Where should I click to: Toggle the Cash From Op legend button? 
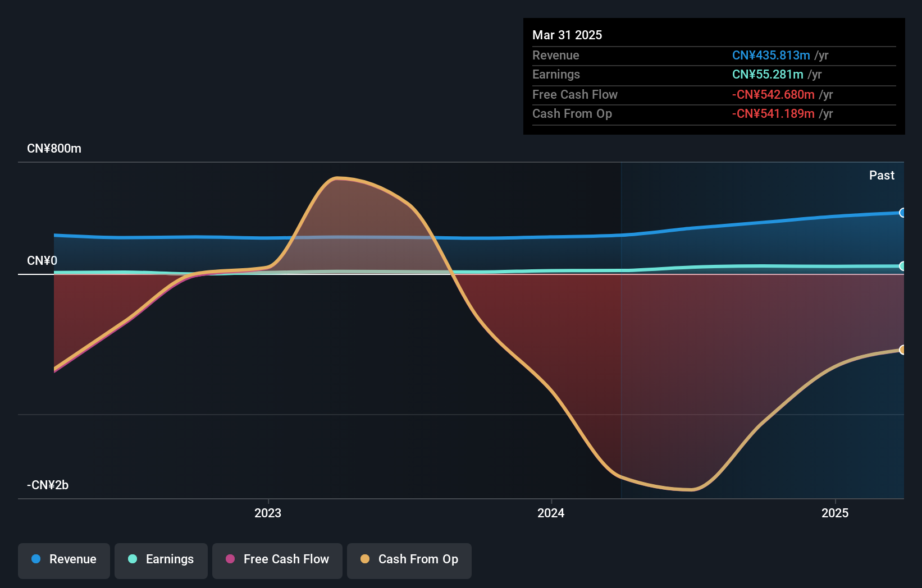click(409, 561)
